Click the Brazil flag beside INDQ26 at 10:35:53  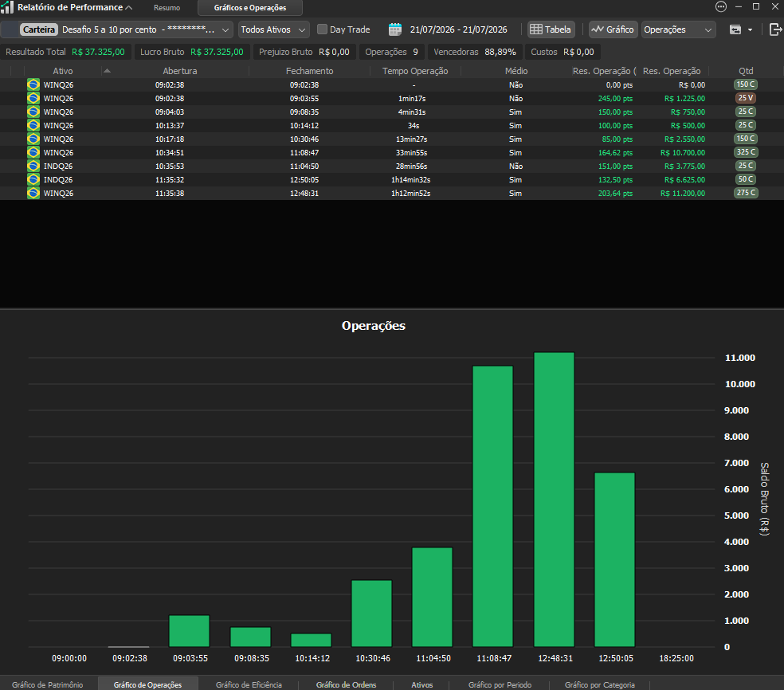tap(33, 166)
